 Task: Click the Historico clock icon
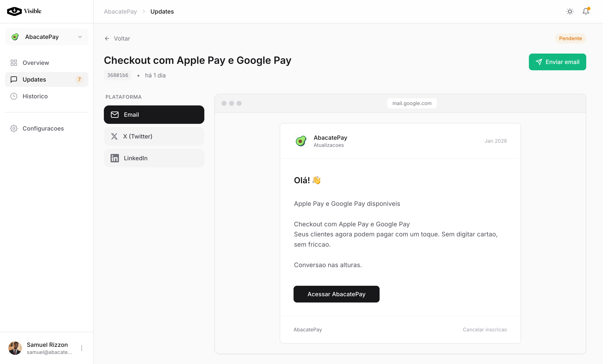(14, 96)
